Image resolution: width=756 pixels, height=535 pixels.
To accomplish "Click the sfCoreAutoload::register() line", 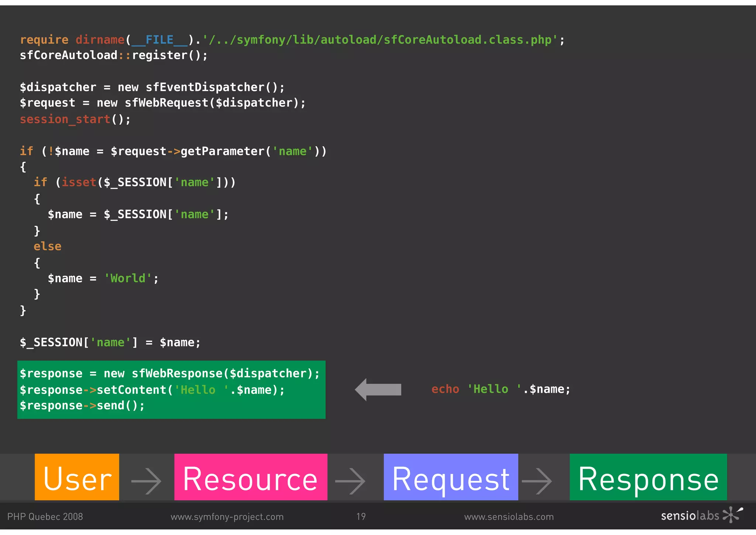I will click(x=114, y=55).
